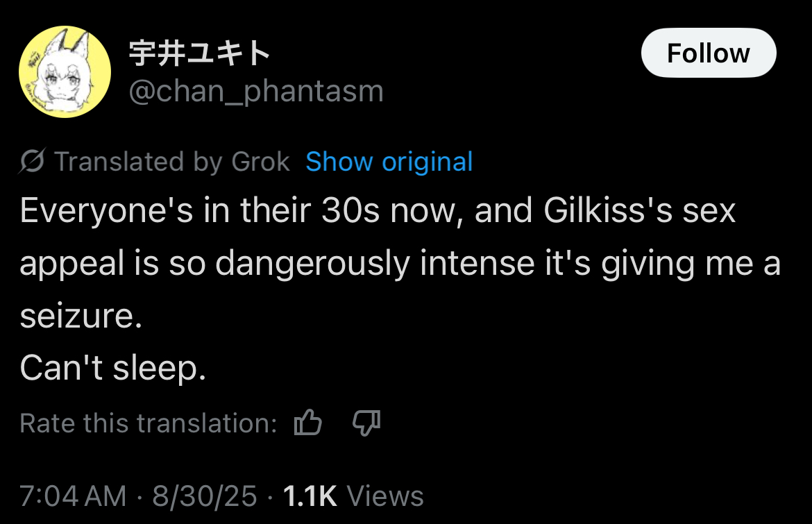This screenshot has height=524, width=812.
Task: Click the Grok logo icon
Action: [32, 161]
